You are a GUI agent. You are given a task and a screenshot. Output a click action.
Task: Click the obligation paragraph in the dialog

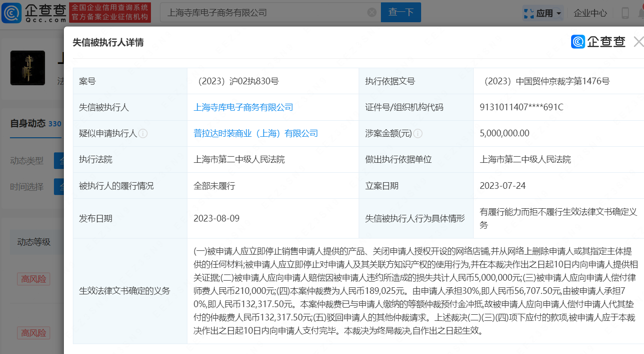(x=415, y=291)
